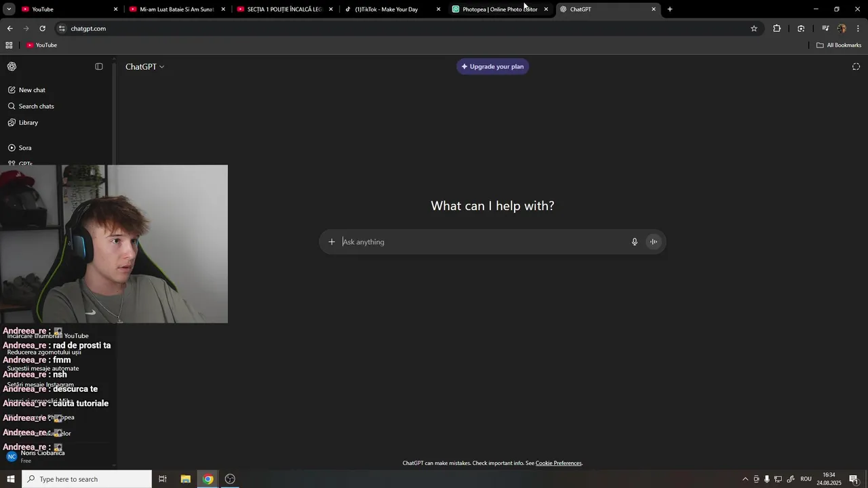Close the Photopea tab
Screen dimensions: 868x488
pos(546,9)
